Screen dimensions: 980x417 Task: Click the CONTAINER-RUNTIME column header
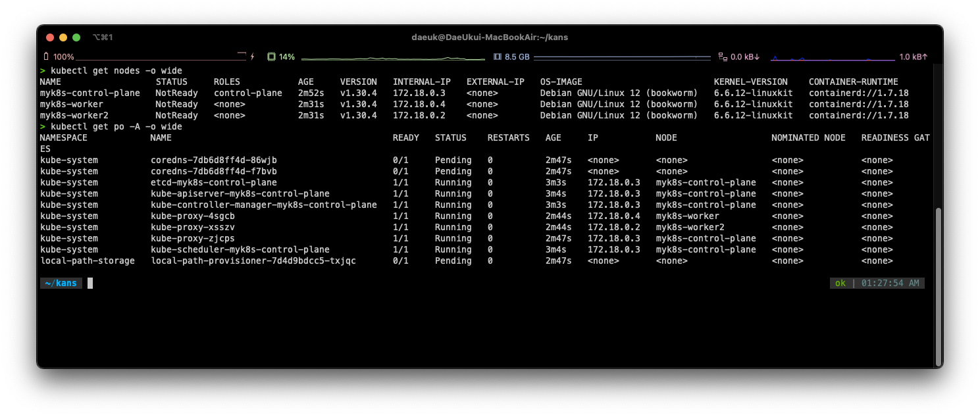tap(854, 82)
